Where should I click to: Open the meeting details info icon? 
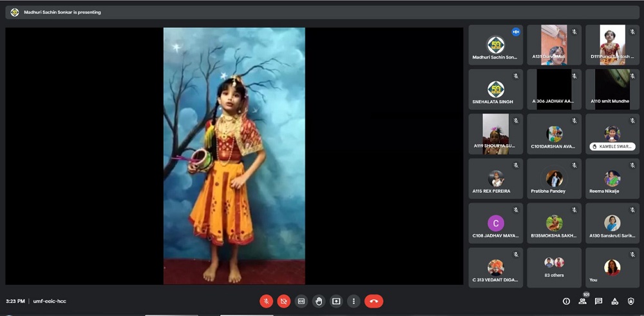[x=566, y=301]
